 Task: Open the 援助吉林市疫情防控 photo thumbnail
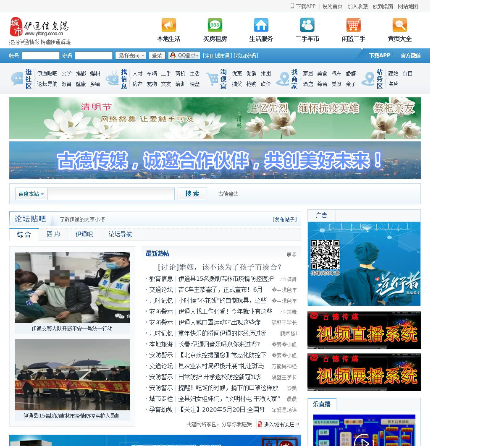click(x=72, y=375)
